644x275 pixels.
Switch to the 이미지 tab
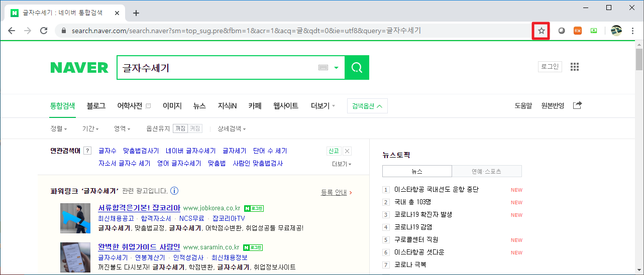click(172, 106)
